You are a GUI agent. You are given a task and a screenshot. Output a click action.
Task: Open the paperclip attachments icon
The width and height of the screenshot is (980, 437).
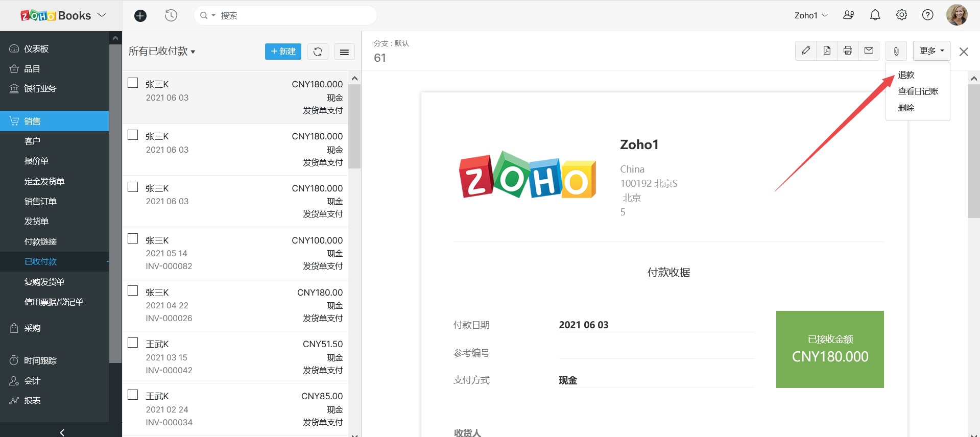point(896,51)
